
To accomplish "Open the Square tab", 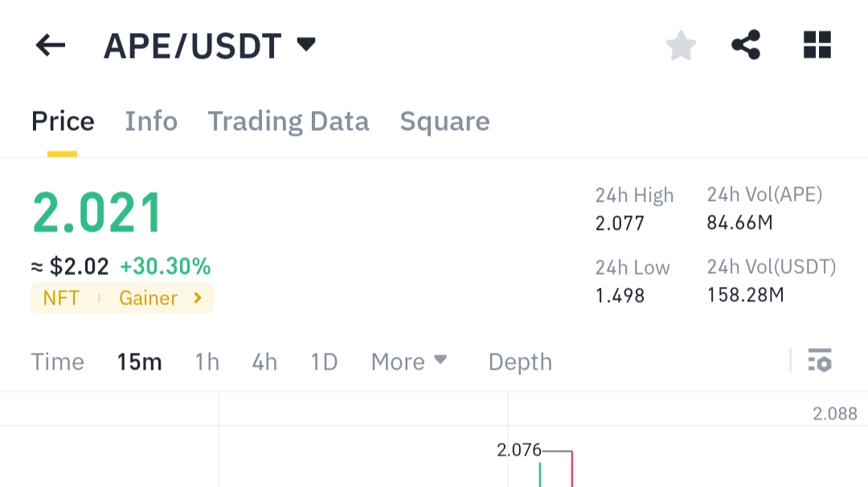I will 444,121.
